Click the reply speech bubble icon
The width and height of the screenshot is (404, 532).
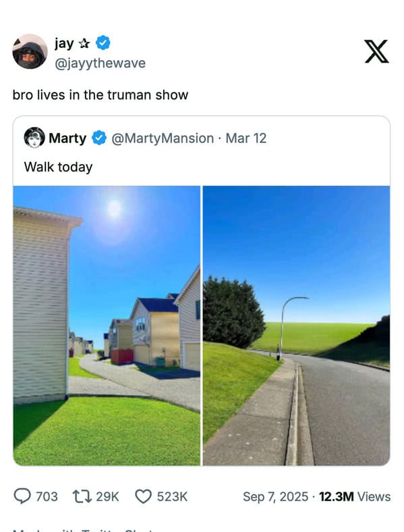pyautogui.click(x=22, y=496)
